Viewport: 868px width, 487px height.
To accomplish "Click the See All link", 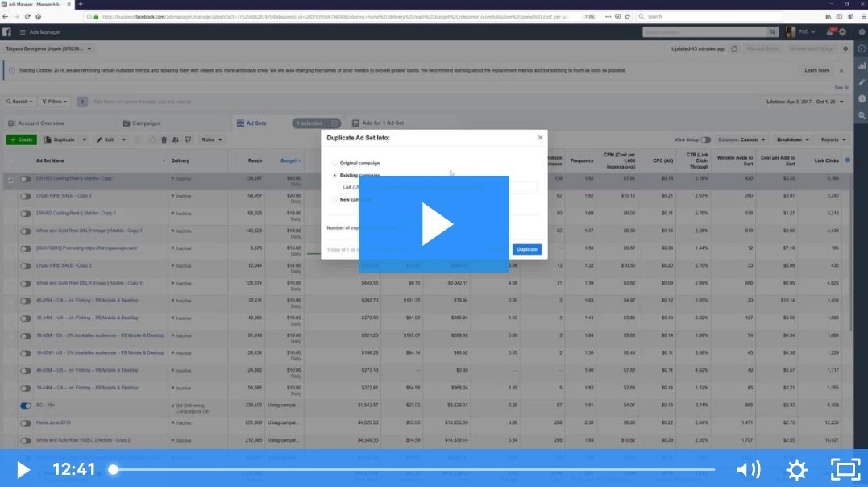I will [x=841, y=88].
